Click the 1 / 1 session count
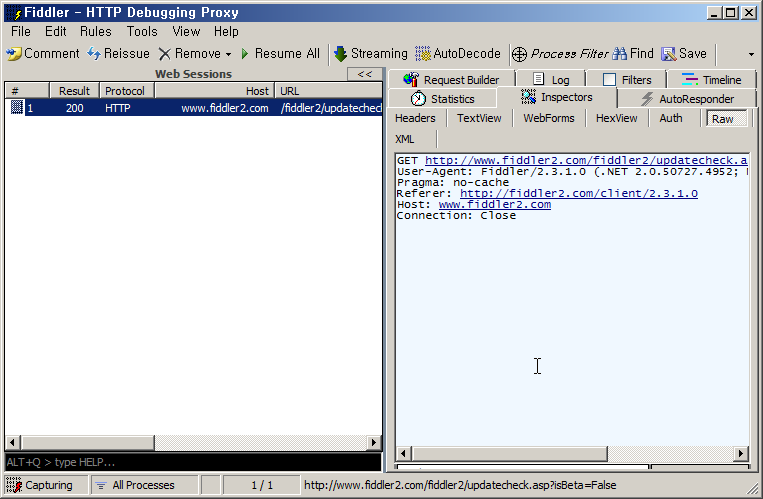Screen dimensions: 763x499 click(262, 485)
